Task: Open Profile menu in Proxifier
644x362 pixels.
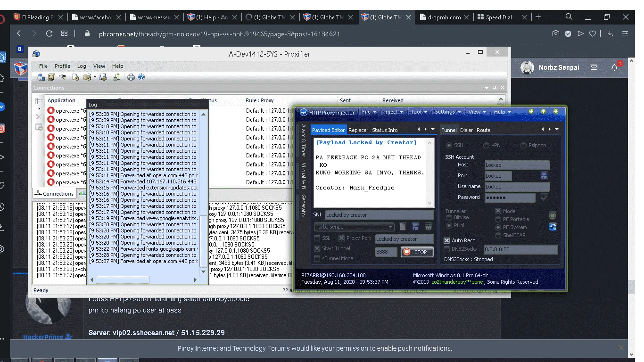Action: tap(62, 66)
